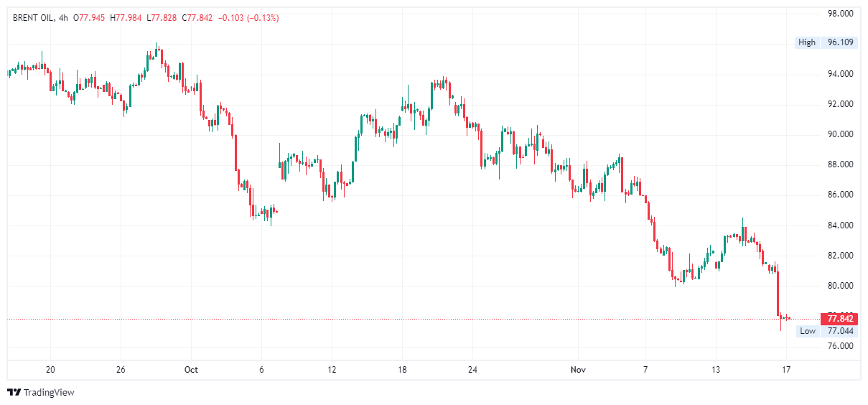Click the 20 date on time axis
The image size is (868, 405).
[x=50, y=370]
